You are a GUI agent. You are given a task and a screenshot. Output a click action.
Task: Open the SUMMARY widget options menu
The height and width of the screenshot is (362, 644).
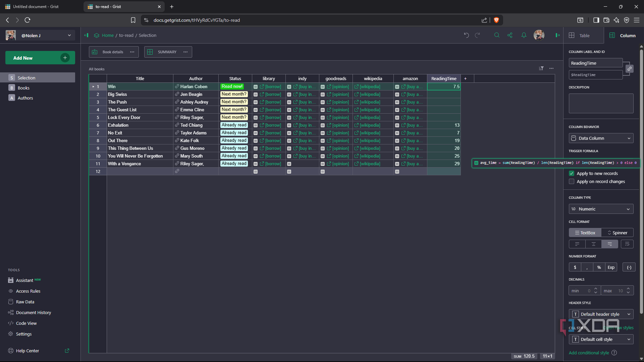[185, 51]
